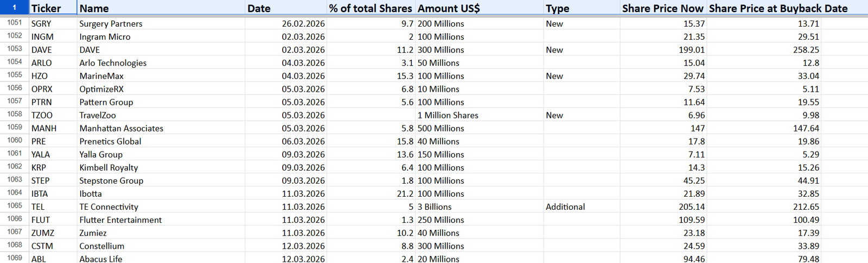Select row header 1068
868x263 pixels.
(x=15, y=245)
